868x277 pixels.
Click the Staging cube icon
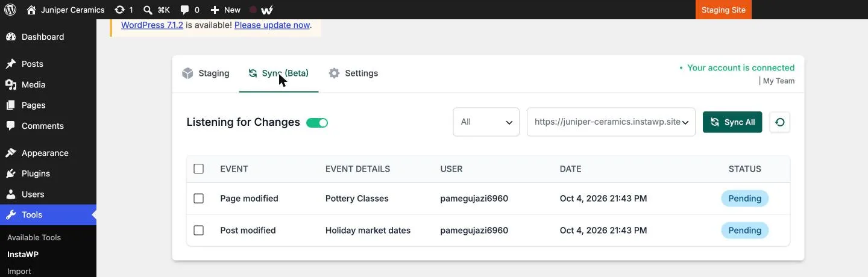187,73
